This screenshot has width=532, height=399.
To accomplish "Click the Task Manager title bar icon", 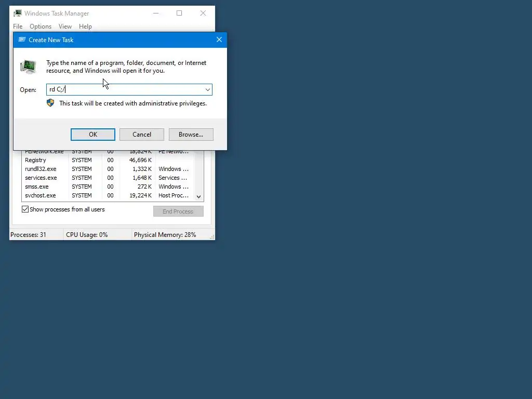I will click(17, 13).
